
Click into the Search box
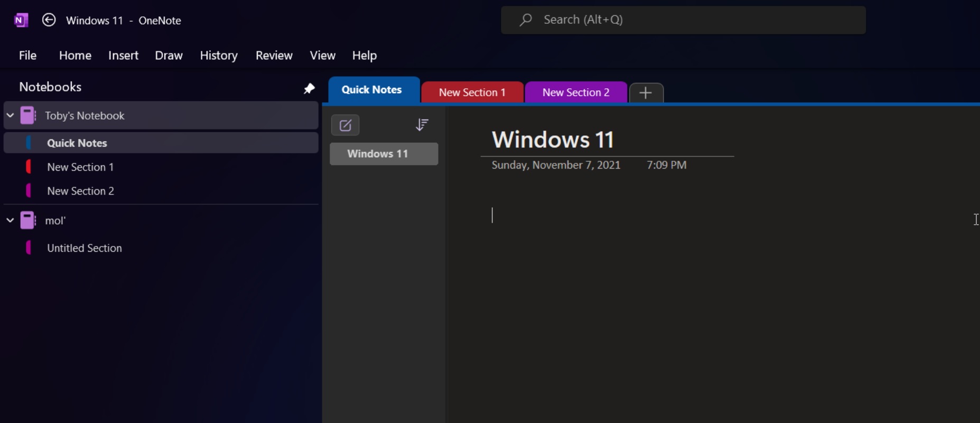tap(687, 20)
